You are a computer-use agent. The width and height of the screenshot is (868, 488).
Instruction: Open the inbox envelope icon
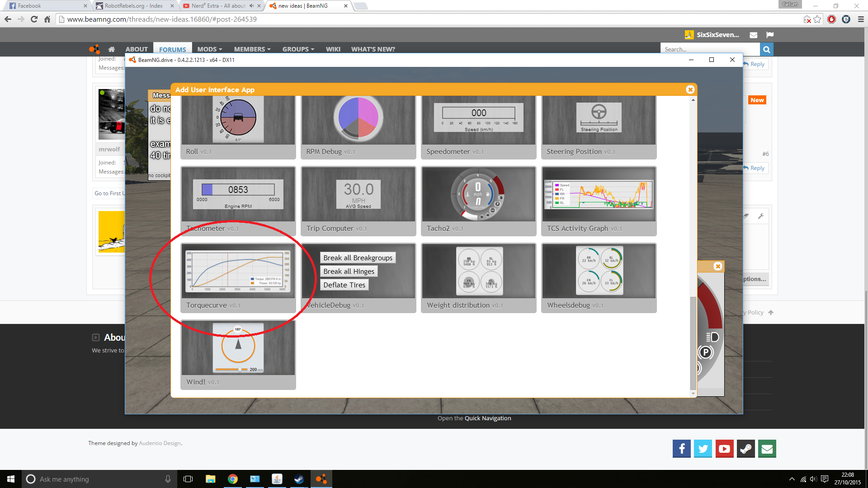click(x=753, y=35)
